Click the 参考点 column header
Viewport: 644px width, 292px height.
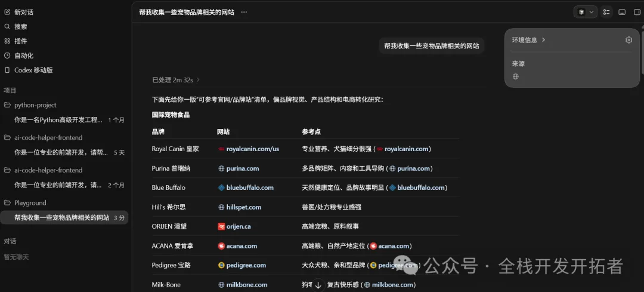311,132
